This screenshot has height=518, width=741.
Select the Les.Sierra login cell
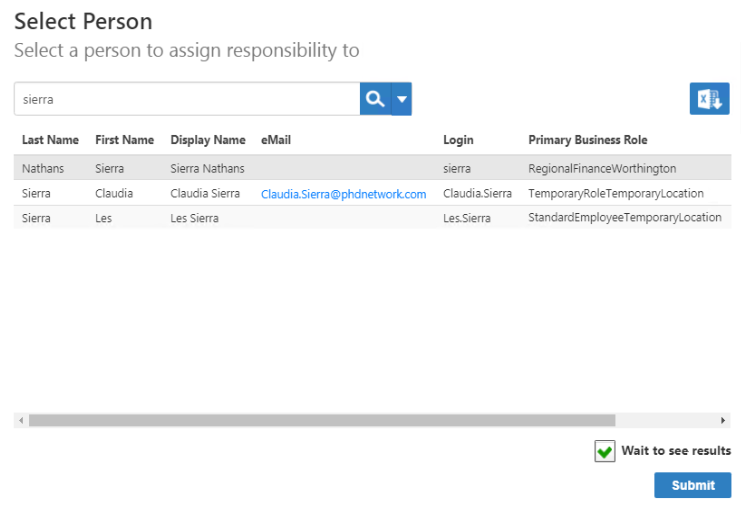click(x=466, y=218)
